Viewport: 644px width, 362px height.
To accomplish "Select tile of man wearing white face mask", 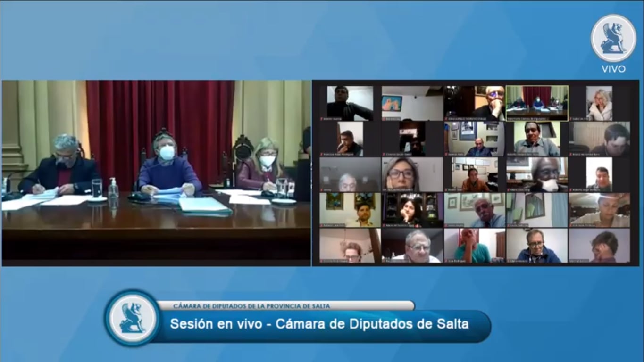I will [537, 174].
